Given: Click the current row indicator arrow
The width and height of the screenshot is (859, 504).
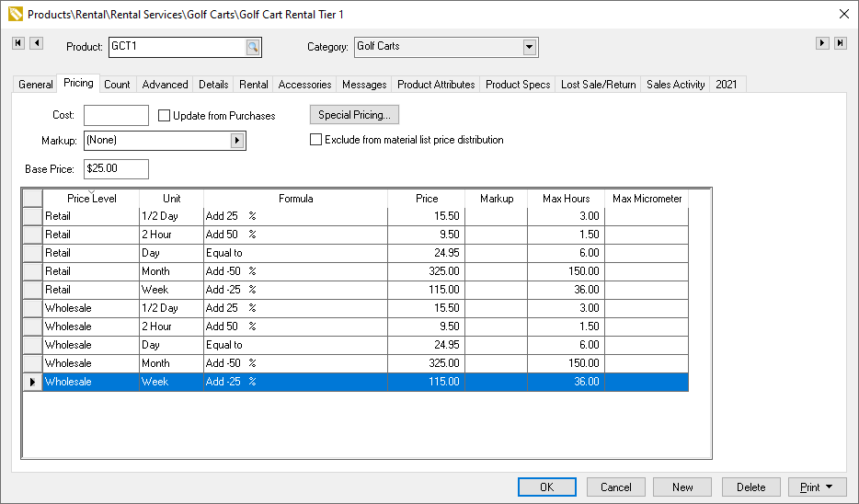Looking at the screenshot, I should click(x=32, y=382).
